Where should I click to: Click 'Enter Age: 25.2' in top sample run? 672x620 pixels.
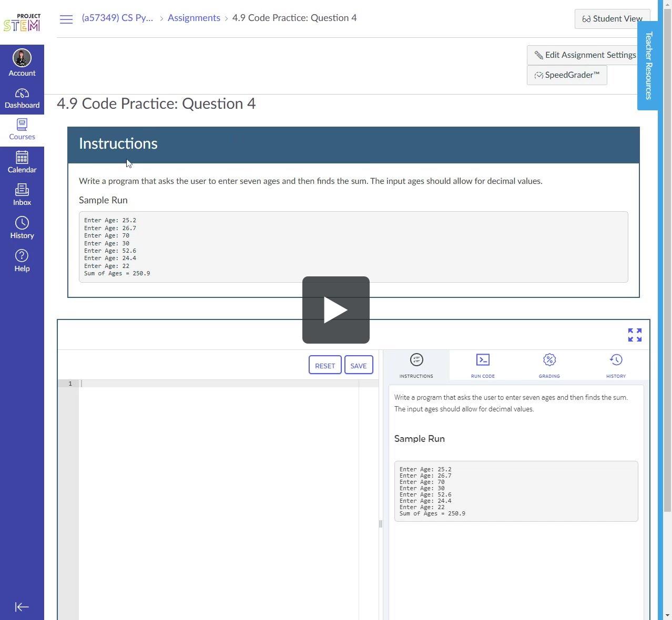[x=110, y=221]
